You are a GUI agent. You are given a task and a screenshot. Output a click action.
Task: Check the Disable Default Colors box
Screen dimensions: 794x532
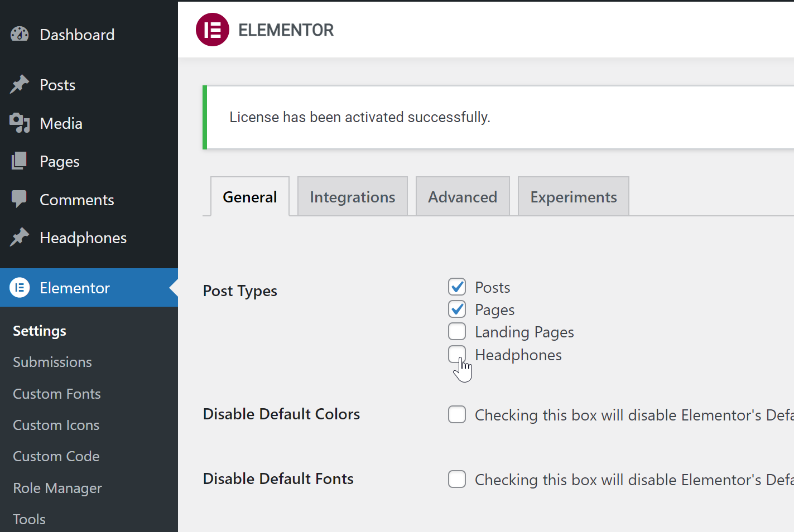tap(457, 414)
